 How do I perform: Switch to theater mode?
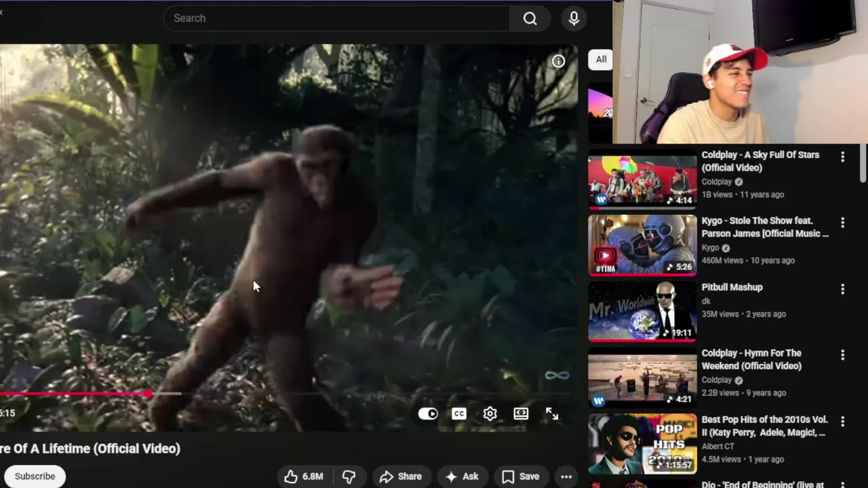tap(521, 413)
